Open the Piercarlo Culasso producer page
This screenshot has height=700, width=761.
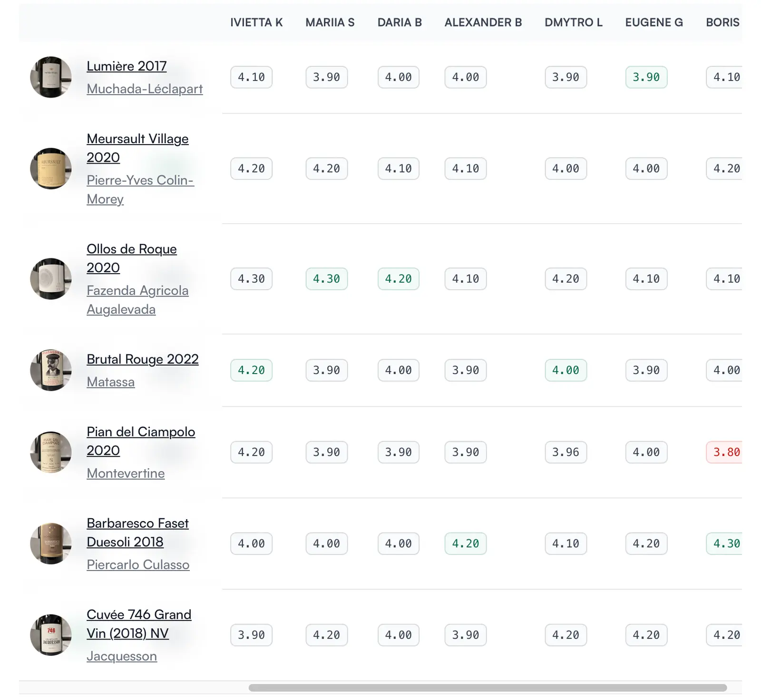[138, 565]
